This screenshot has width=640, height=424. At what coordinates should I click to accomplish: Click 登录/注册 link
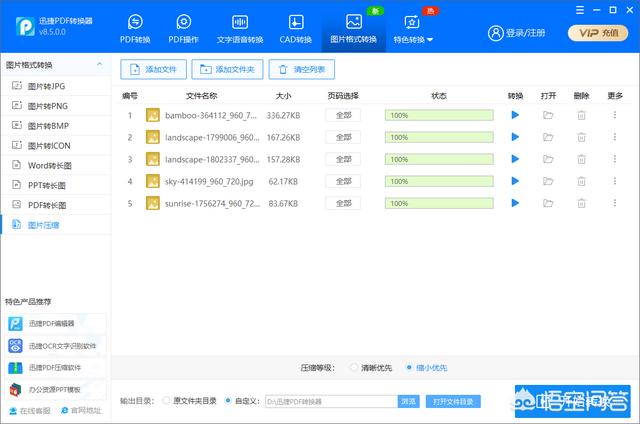pyautogui.click(x=526, y=33)
